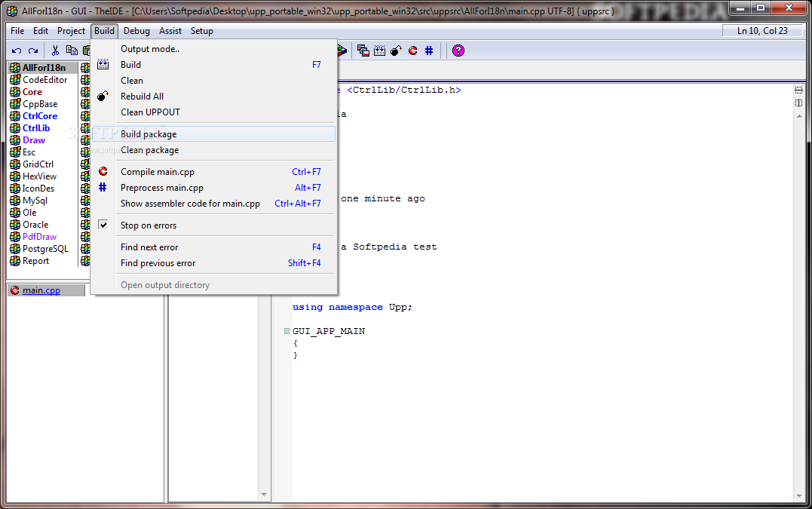The height and width of the screenshot is (509, 812).
Task: Choose Compile main.cpp in the menu
Action: click(213, 172)
